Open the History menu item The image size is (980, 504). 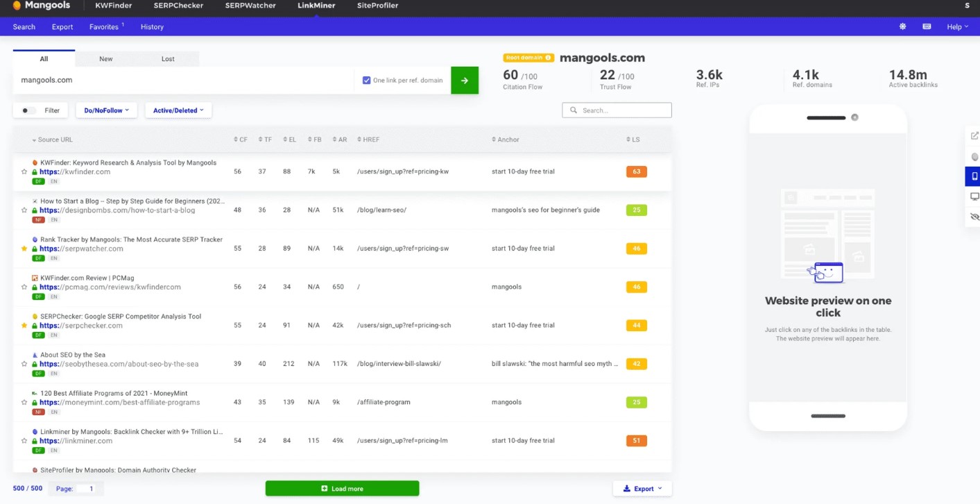[152, 27]
